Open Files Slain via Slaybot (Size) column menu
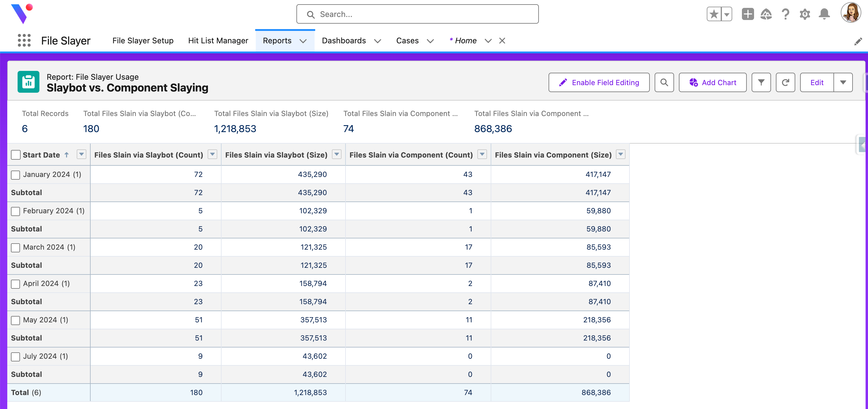 pyautogui.click(x=336, y=154)
